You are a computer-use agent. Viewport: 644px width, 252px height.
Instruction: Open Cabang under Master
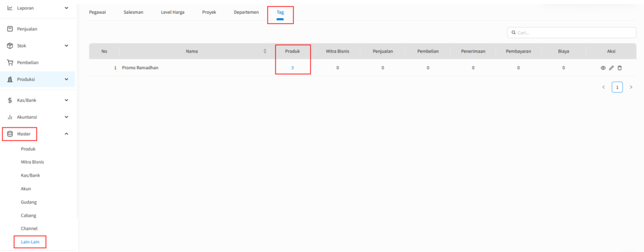(28, 215)
